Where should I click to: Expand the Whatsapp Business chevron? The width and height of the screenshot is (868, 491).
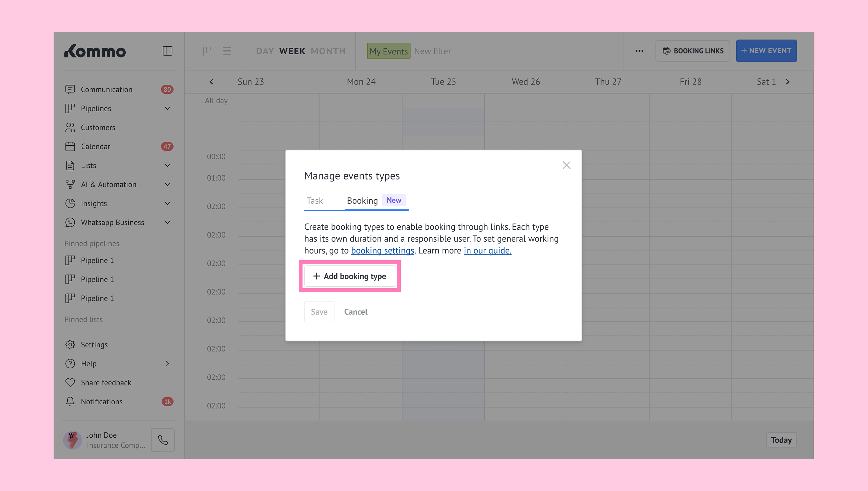(x=168, y=222)
